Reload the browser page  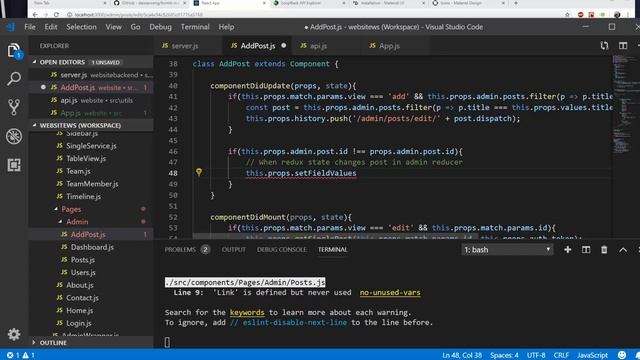(x=56, y=15)
